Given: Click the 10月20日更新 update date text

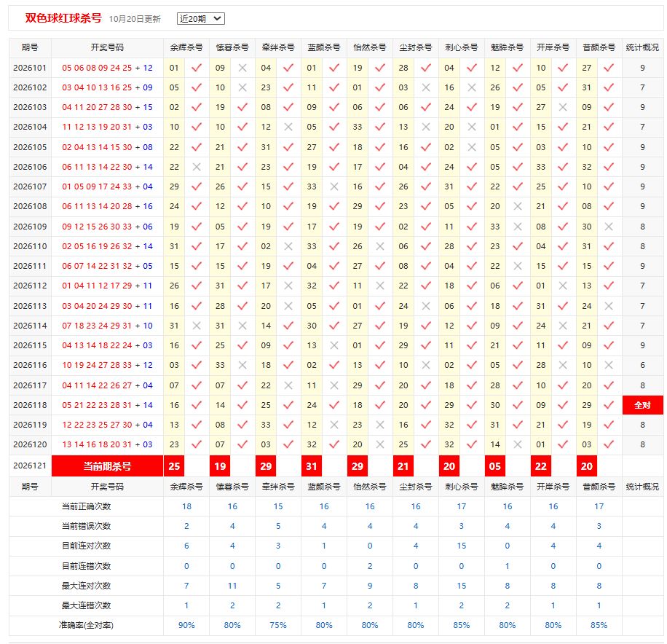Looking at the screenshot, I should [135, 19].
